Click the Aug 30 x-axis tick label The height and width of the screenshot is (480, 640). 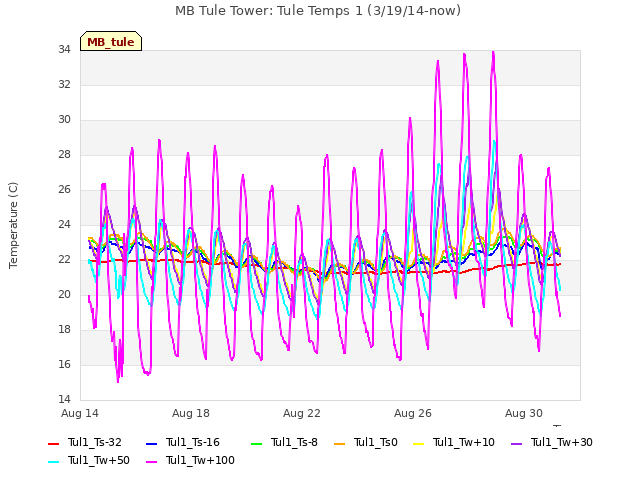point(524,413)
